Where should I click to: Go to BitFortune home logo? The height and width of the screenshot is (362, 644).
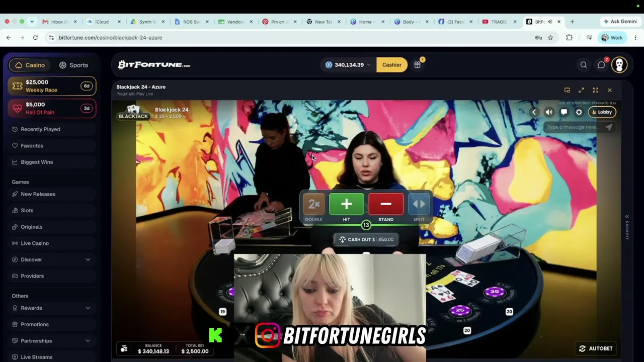click(x=154, y=65)
